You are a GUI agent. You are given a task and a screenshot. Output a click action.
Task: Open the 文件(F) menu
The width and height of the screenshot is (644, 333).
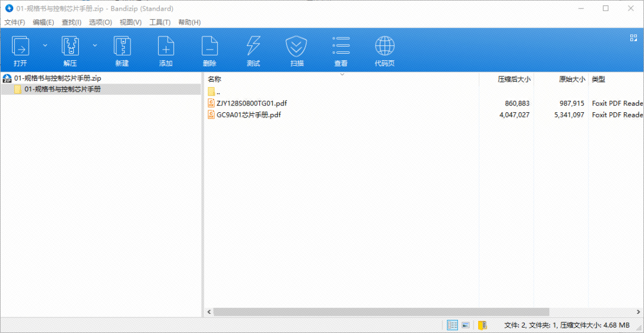pos(15,22)
